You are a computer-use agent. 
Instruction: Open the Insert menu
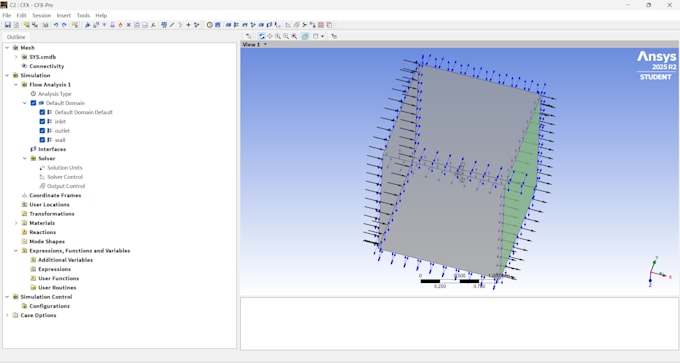tap(63, 16)
